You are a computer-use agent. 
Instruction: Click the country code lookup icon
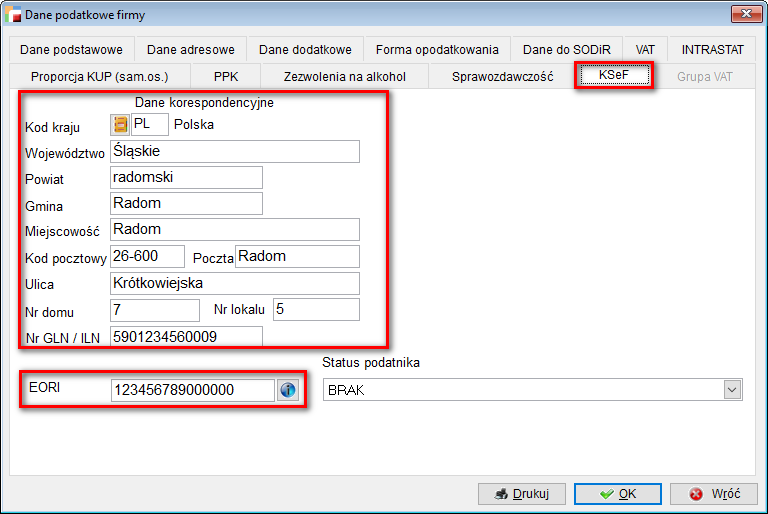point(119,125)
